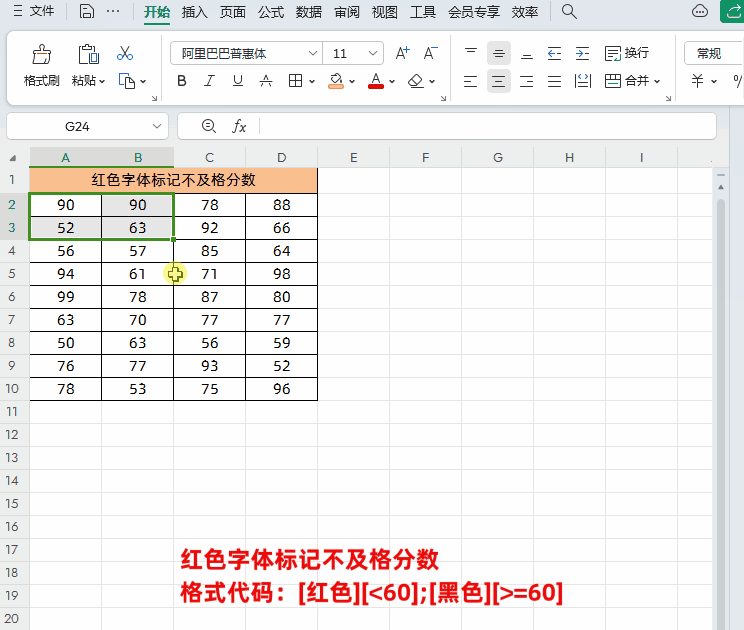Click the cell borders icon
The image size is (744, 630).
coord(295,81)
